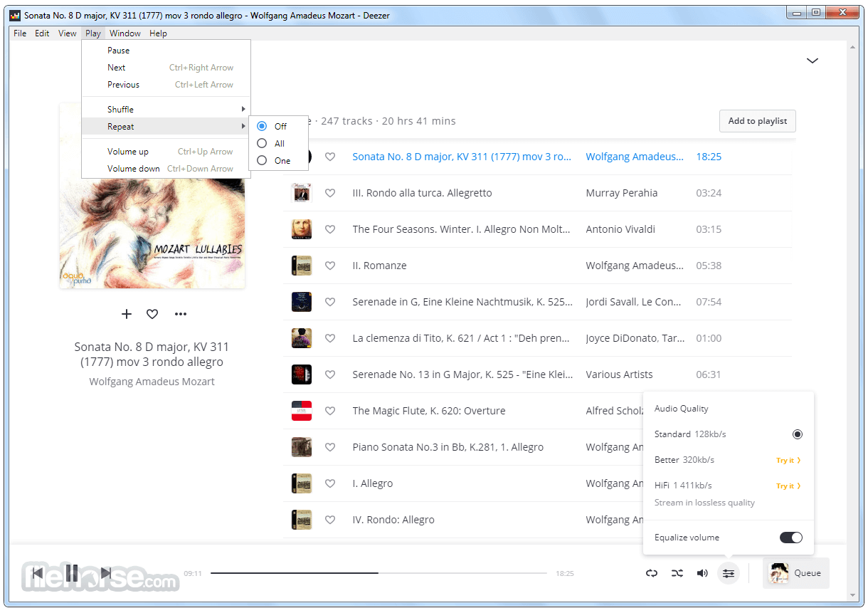Click the Play menu in menu bar
The width and height of the screenshot is (868, 613).
(93, 33)
